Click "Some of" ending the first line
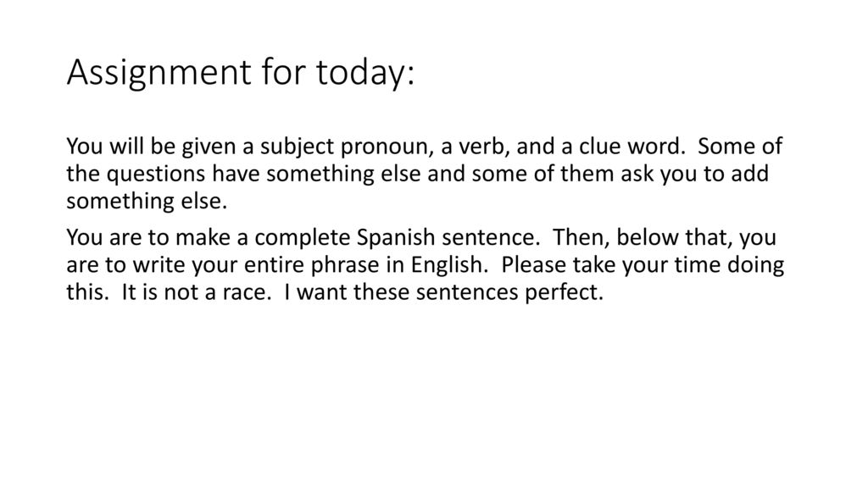 coord(739,147)
